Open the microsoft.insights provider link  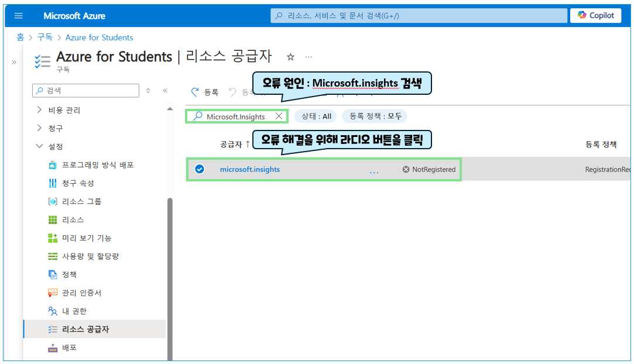250,169
